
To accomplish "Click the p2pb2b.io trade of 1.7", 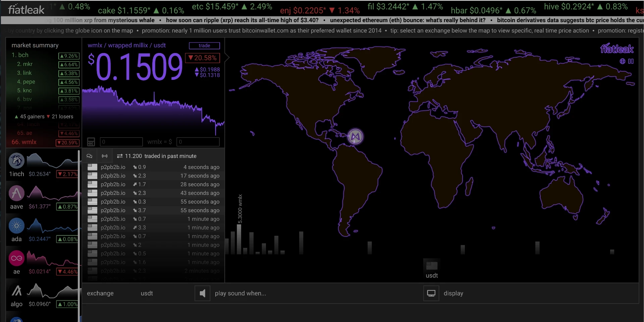I will coord(153,184).
